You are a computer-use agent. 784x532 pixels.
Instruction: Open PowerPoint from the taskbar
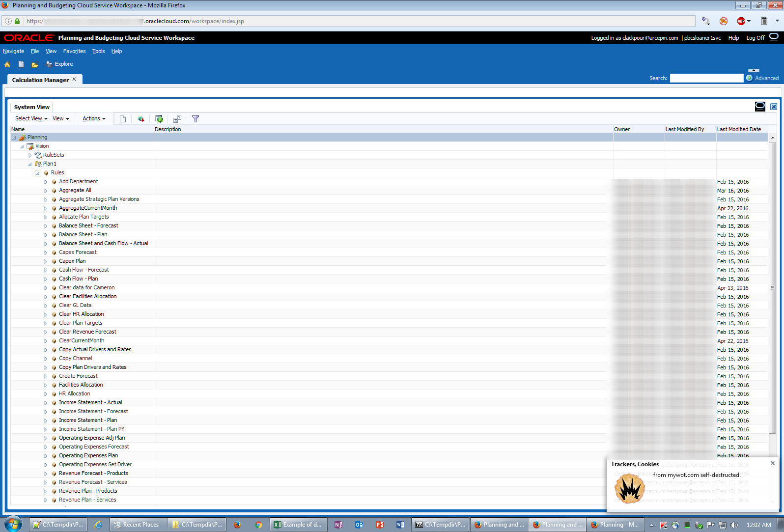pos(380,525)
